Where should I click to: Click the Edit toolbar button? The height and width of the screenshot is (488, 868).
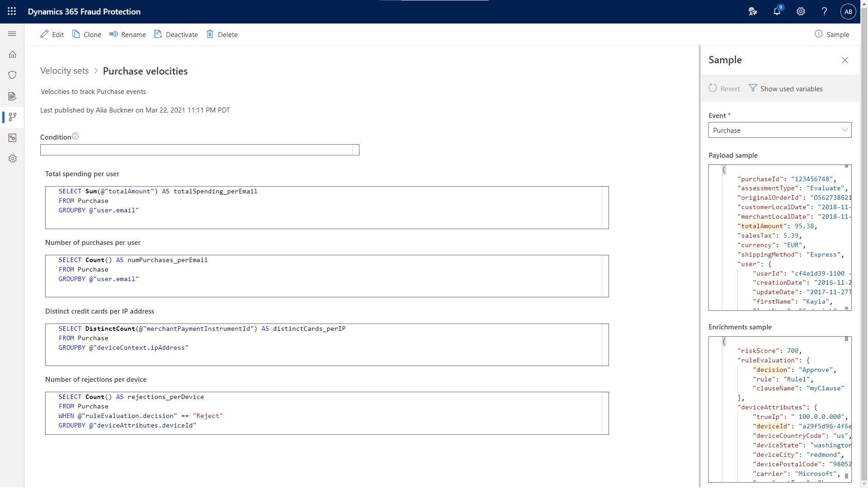point(52,34)
